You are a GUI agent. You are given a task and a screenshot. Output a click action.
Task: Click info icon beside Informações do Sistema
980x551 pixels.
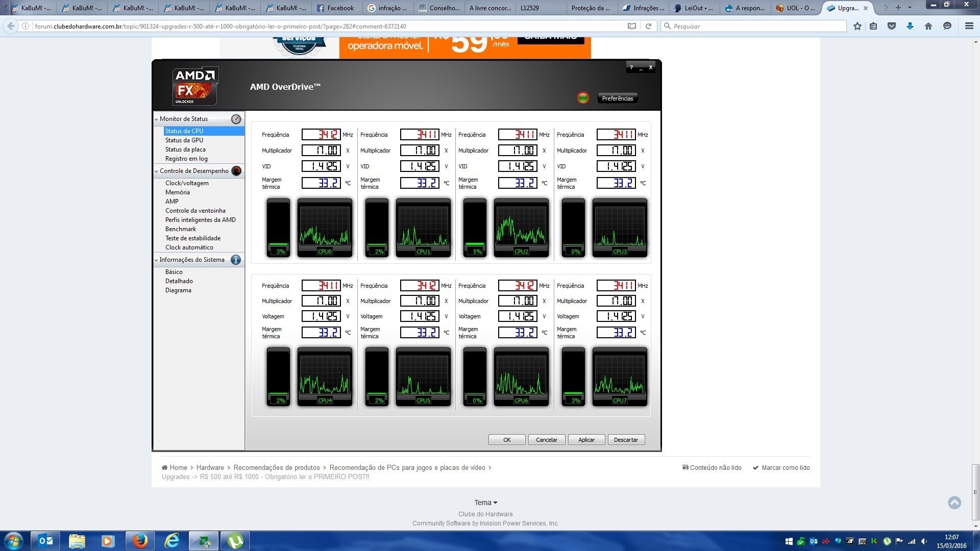236,260
